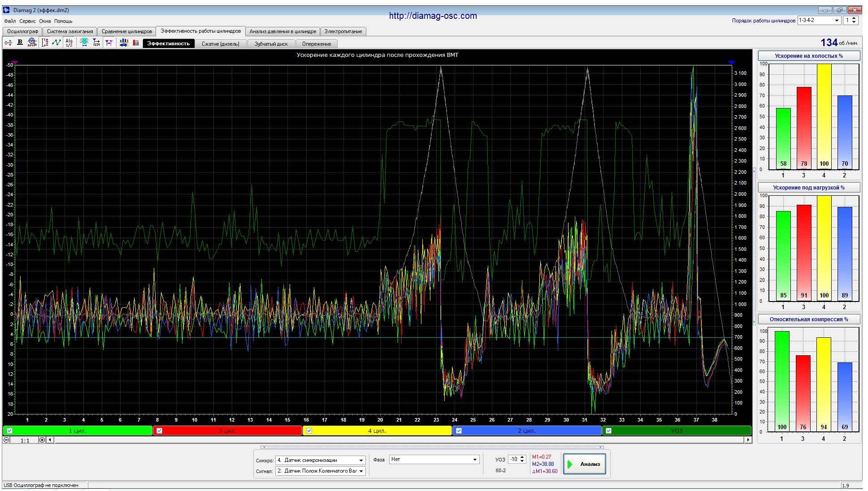Click the purple left marker triangle
The image size is (868, 491).
pos(15,63)
